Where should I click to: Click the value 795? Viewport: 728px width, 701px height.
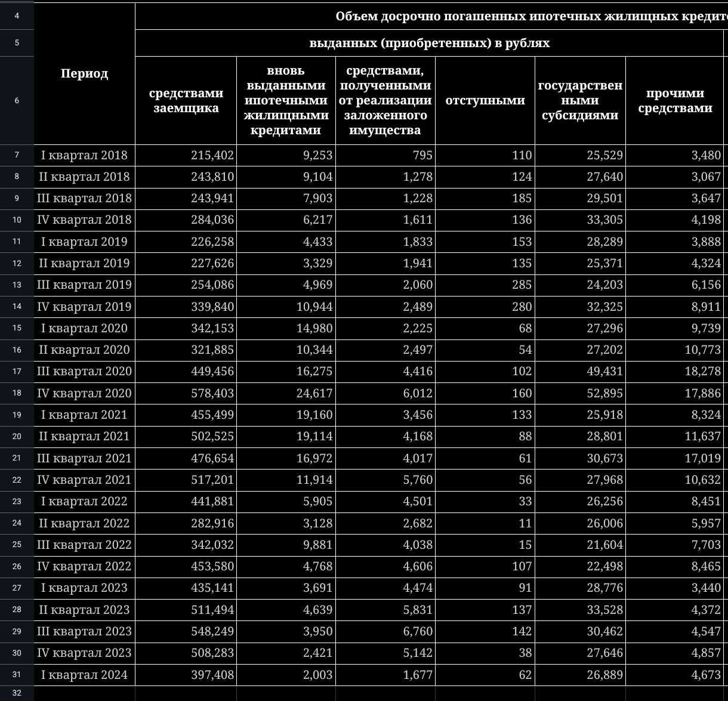pyautogui.click(x=385, y=155)
